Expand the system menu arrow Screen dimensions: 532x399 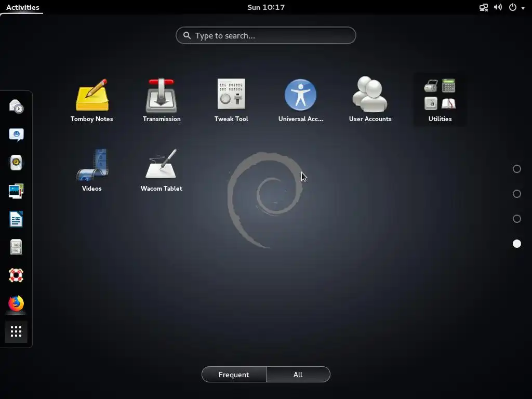523,8
